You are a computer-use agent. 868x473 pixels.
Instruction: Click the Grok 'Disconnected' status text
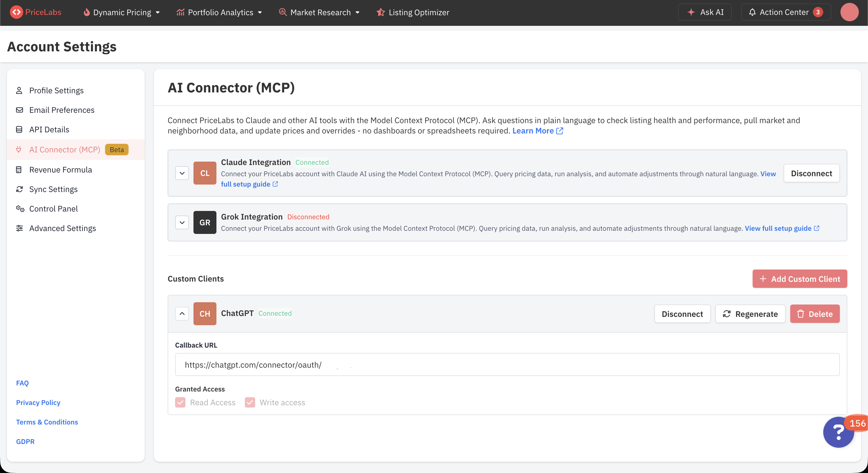308,217
